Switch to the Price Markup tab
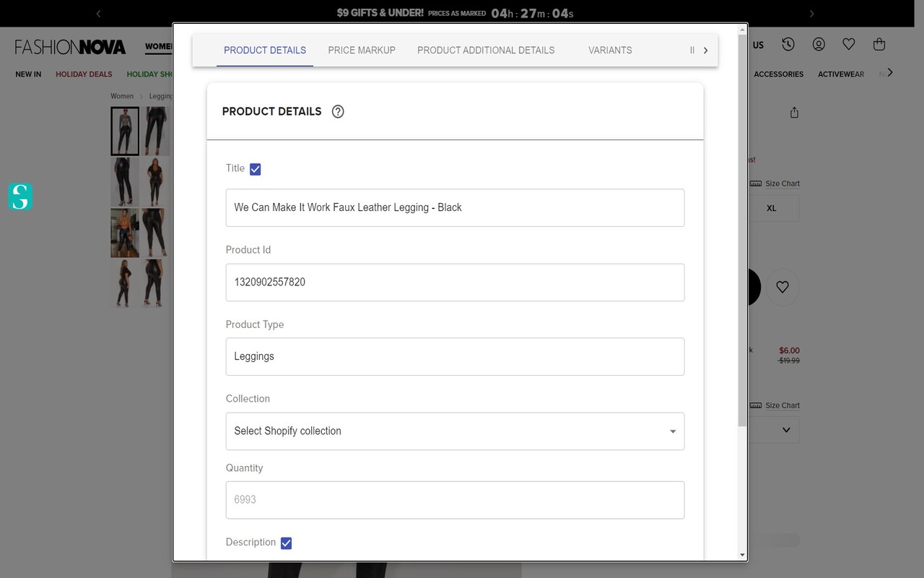The height and width of the screenshot is (578, 924). 362,50
